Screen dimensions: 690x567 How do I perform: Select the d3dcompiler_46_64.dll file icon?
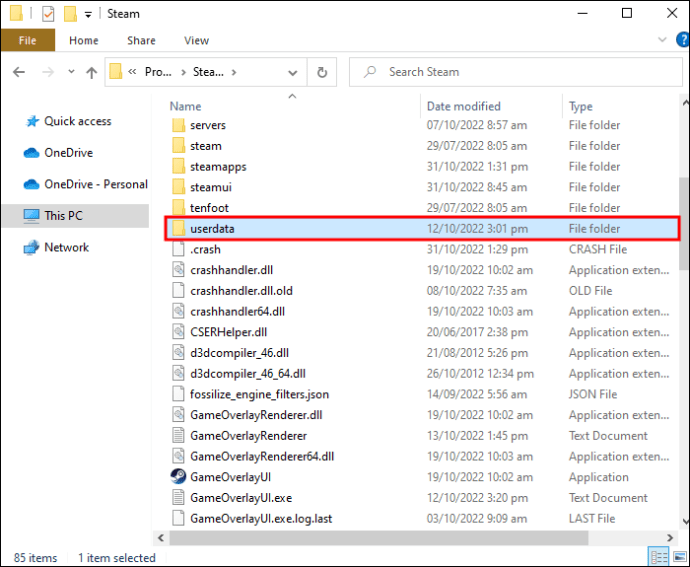pos(178,373)
